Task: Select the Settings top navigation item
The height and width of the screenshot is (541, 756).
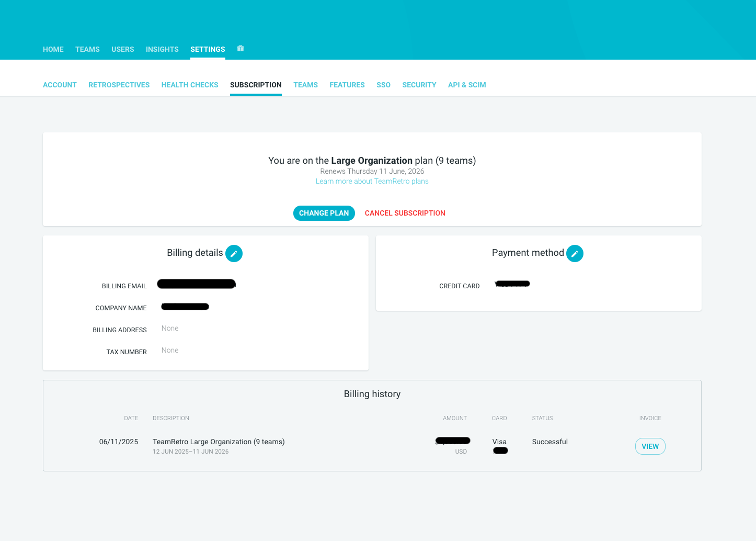Action: [x=208, y=49]
